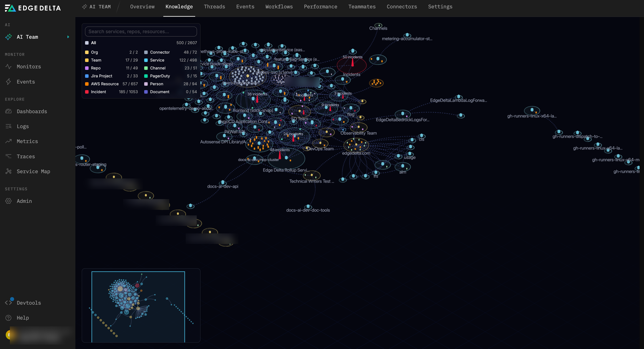Image resolution: width=644 pixels, height=349 pixels.
Task: Click the Document filter row
Action: 171,92
